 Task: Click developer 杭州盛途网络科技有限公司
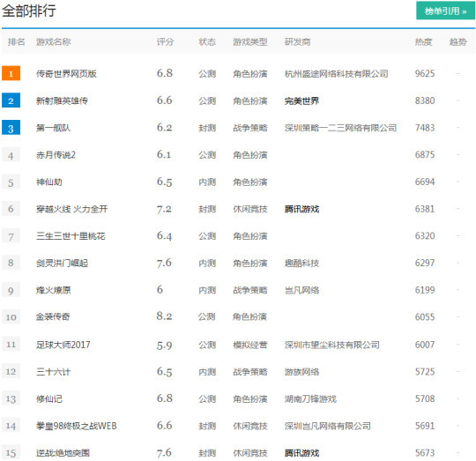coord(337,74)
